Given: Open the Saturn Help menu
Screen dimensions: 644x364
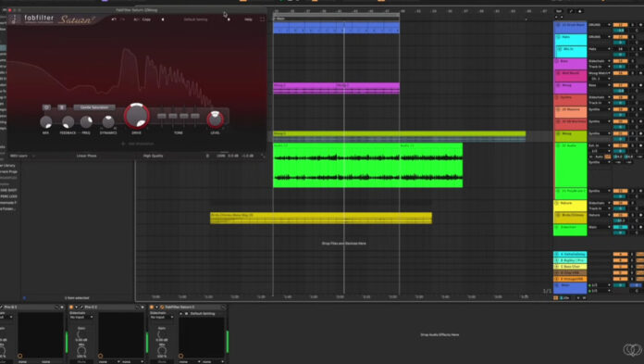Looking at the screenshot, I should [x=248, y=19].
